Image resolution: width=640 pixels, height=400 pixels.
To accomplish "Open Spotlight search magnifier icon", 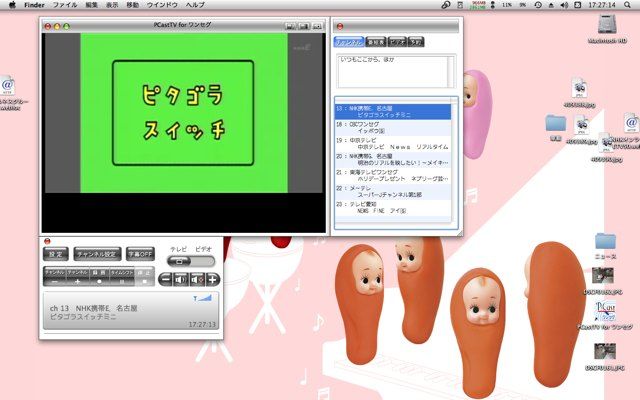I will pos(627,5).
